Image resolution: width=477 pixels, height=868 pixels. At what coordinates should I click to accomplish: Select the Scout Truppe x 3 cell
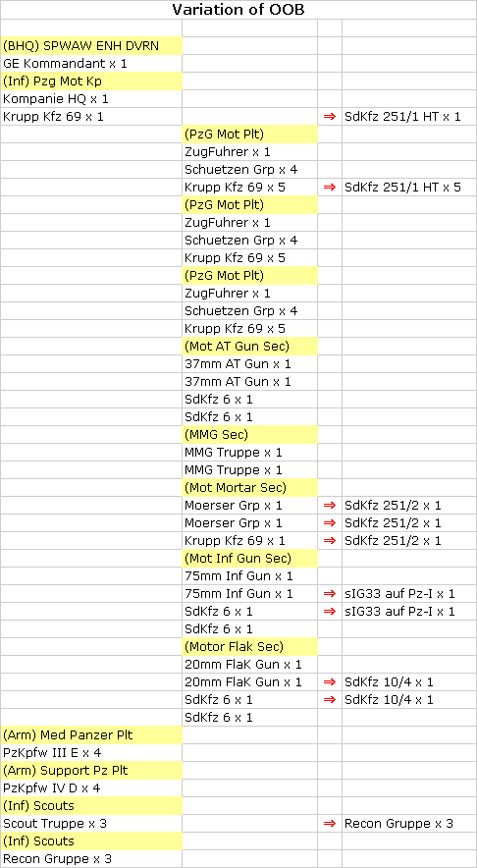coord(91,824)
